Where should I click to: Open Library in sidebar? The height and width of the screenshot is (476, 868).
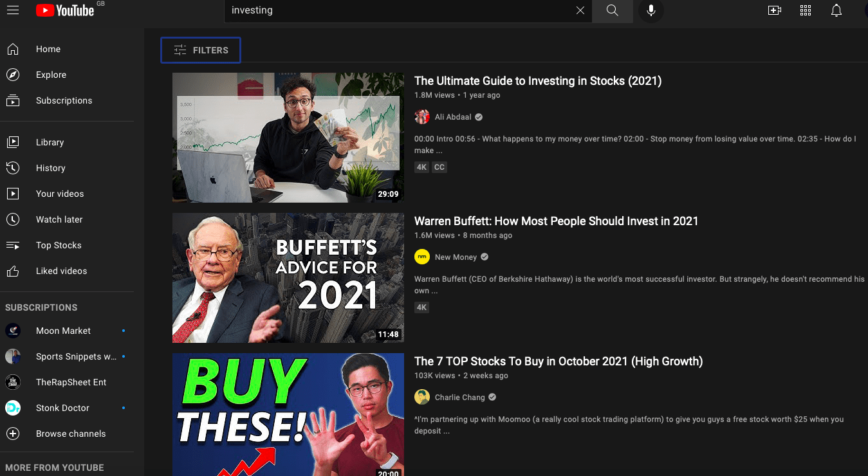click(x=67, y=142)
